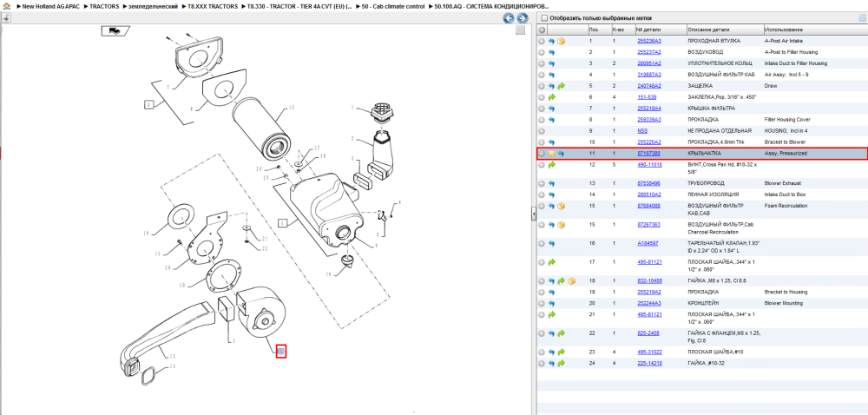The width and height of the screenshot is (868, 415).
Task: Add НЕ ПРОДАНА ОТДЕЛЬНАЯ row with plus icon
Action: click(542, 131)
